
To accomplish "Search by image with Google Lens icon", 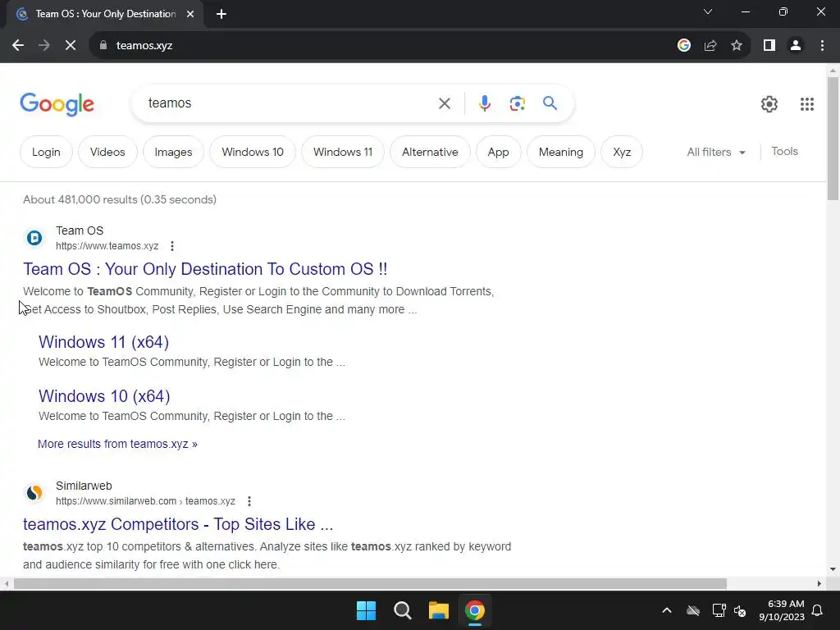I will click(x=517, y=103).
